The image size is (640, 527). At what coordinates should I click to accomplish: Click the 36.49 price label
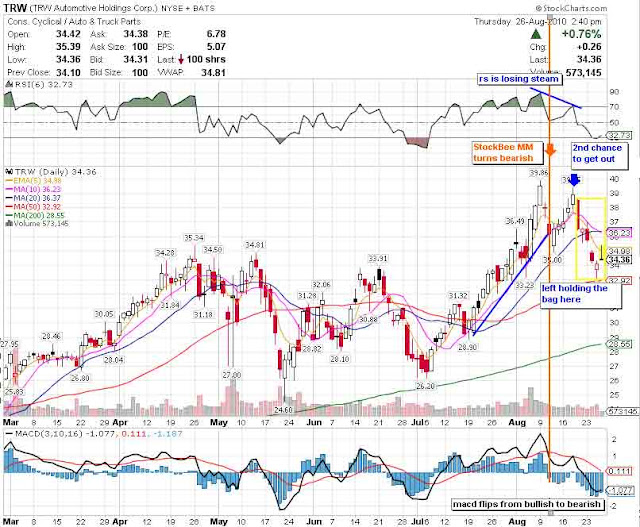pyautogui.click(x=515, y=221)
